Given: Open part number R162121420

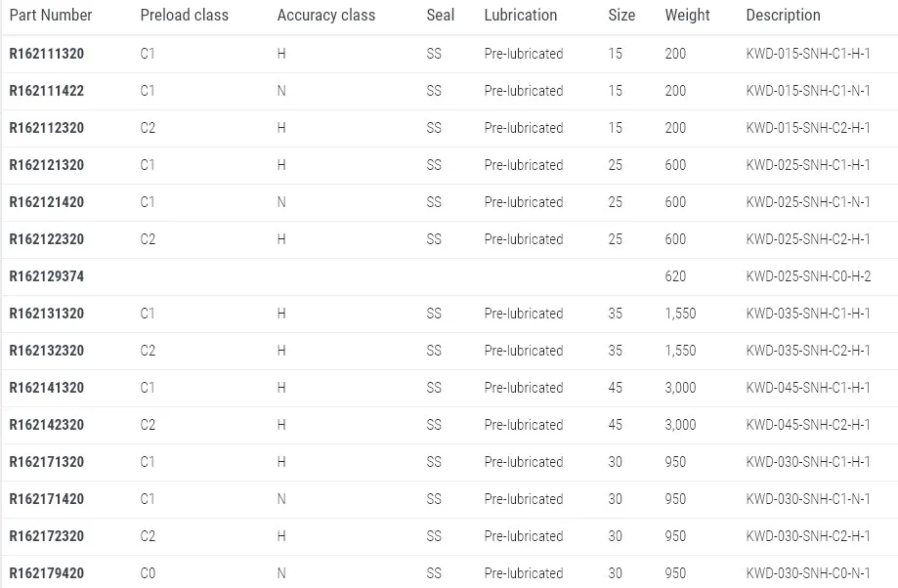Looking at the screenshot, I should pos(47,202).
